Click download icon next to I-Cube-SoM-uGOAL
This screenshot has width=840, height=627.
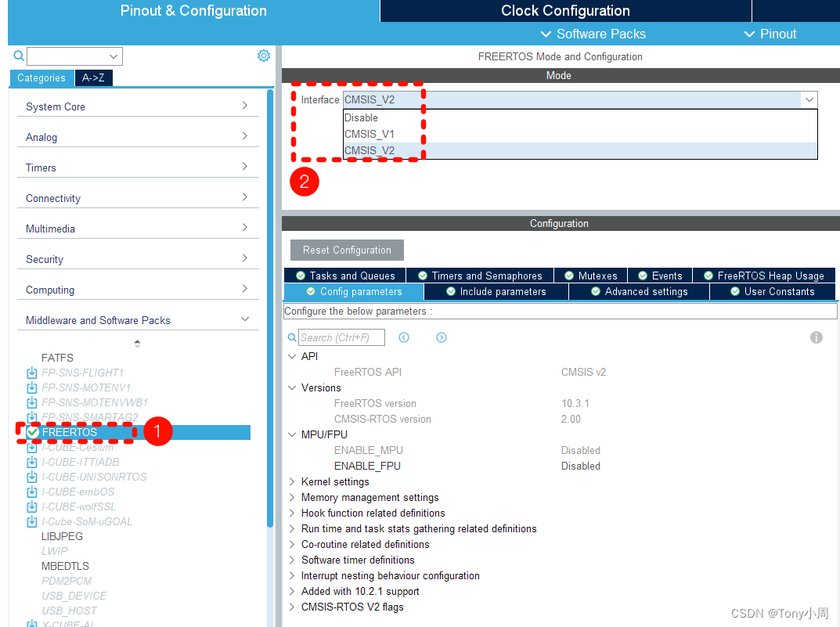tap(32, 521)
